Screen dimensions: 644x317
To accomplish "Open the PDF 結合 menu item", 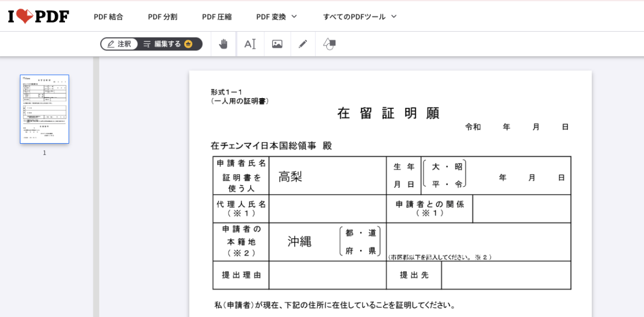I will click(x=108, y=17).
